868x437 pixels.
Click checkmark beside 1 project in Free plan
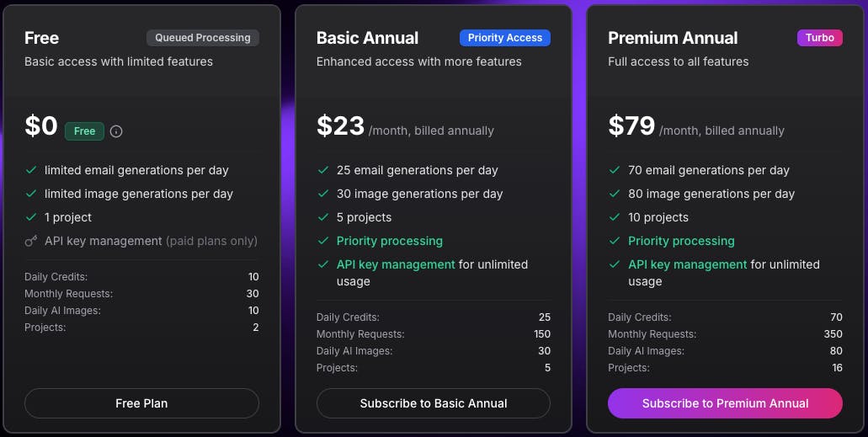(30, 217)
